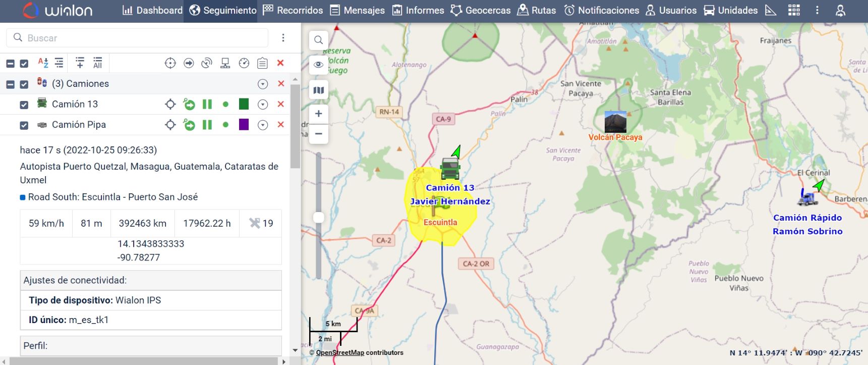Viewport: 868px width, 365px height.
Task: Click the map search magnifier icon
Action: click(318, 40)
